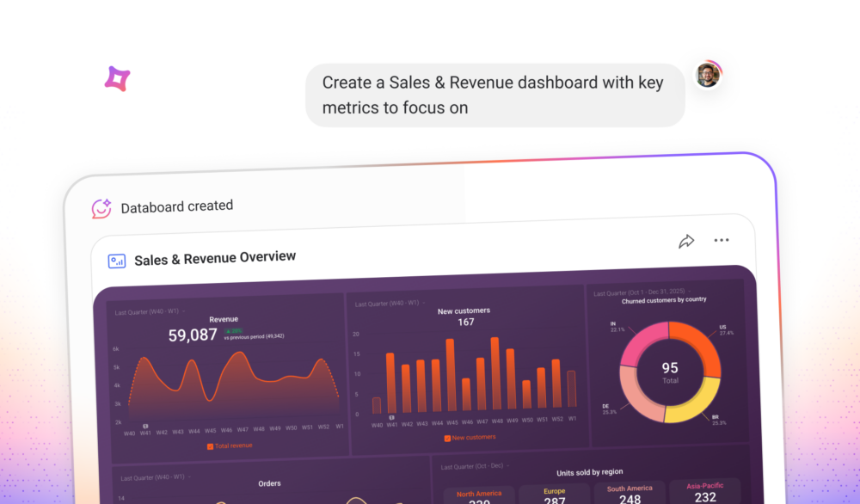Image resolution: width=860 pixels, height=504 pixels.
Task: Select the Europe region tile
Action: point(555,495)
